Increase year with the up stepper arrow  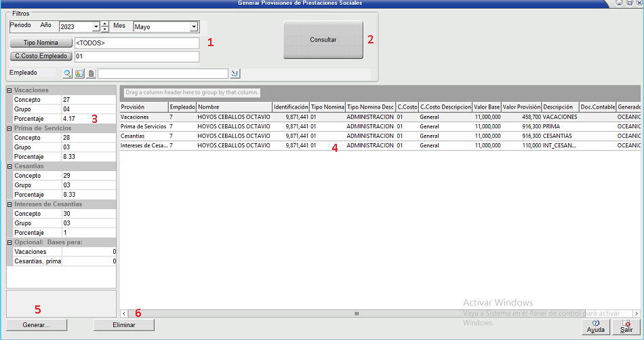point(105,24)
